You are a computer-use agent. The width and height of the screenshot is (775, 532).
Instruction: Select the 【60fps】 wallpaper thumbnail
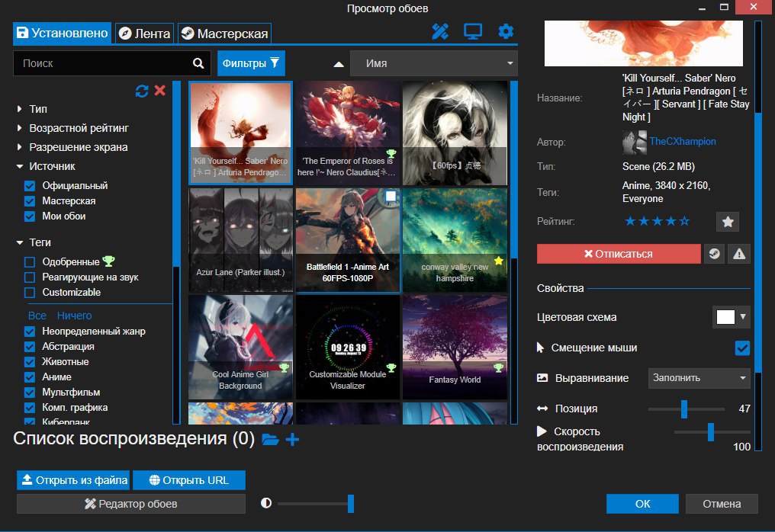[x=455, y=133]
